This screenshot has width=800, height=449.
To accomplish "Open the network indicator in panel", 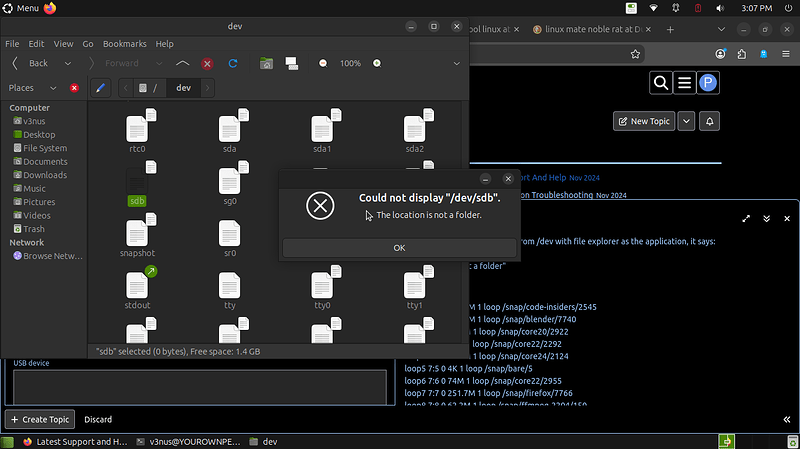I will coord(653,8).
